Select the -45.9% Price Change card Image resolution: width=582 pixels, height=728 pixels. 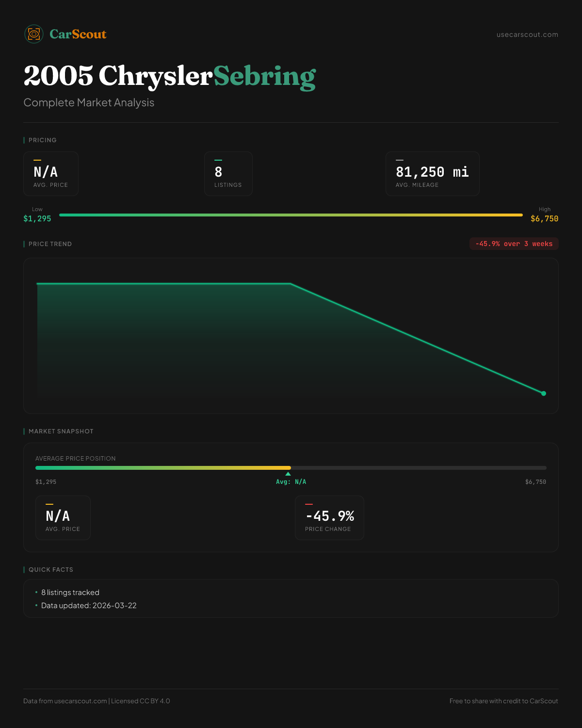click(x=329, y=518)
